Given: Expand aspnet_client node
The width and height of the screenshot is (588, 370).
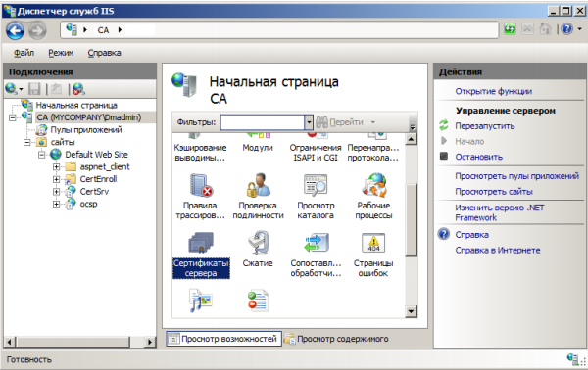Looking at the screenshot, I should coord(56,167).
